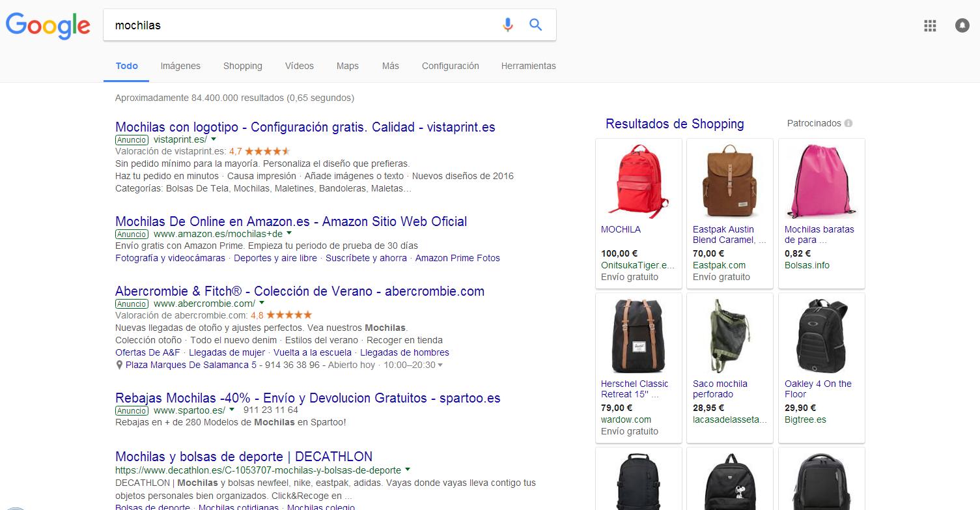Click the Google logo

[48, 25]
